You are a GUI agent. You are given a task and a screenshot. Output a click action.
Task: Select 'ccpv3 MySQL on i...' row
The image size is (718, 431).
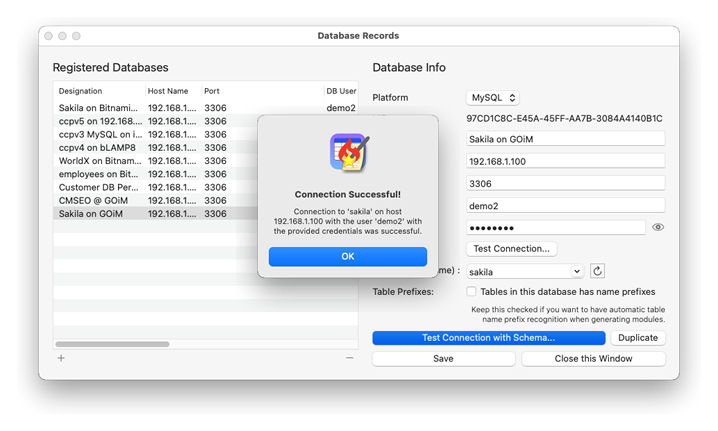(156, 135)
